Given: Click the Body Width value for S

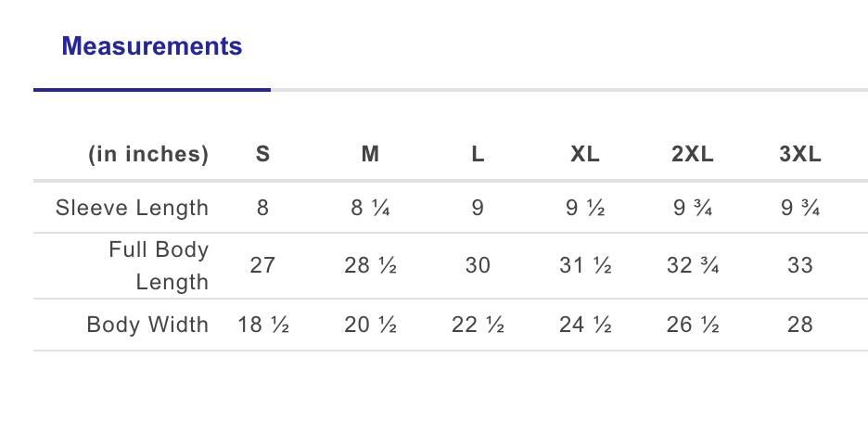Looking at the screenshot, I should pos(263,326).
